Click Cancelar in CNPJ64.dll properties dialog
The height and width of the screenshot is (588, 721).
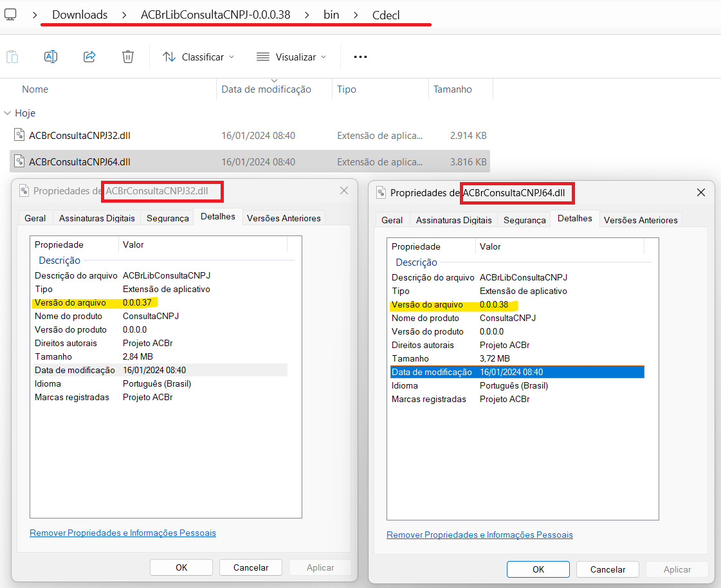[x=607, y=569]
